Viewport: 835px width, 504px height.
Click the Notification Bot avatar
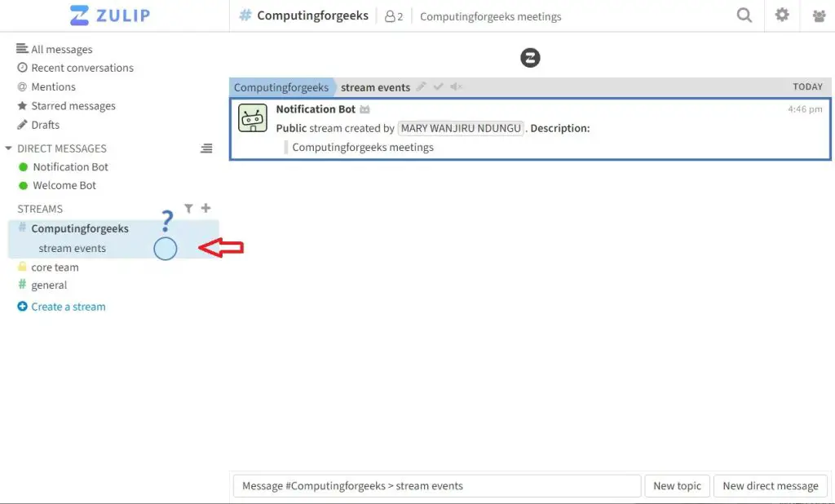pyautogui.click(x=253, y=117)
